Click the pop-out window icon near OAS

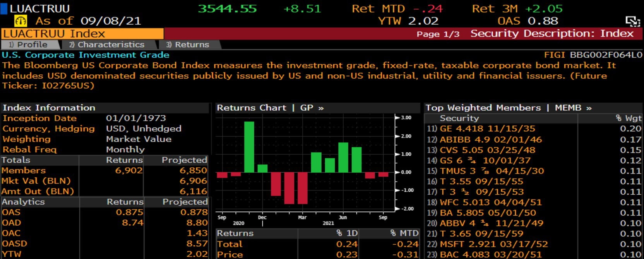[x=633, y=21]
